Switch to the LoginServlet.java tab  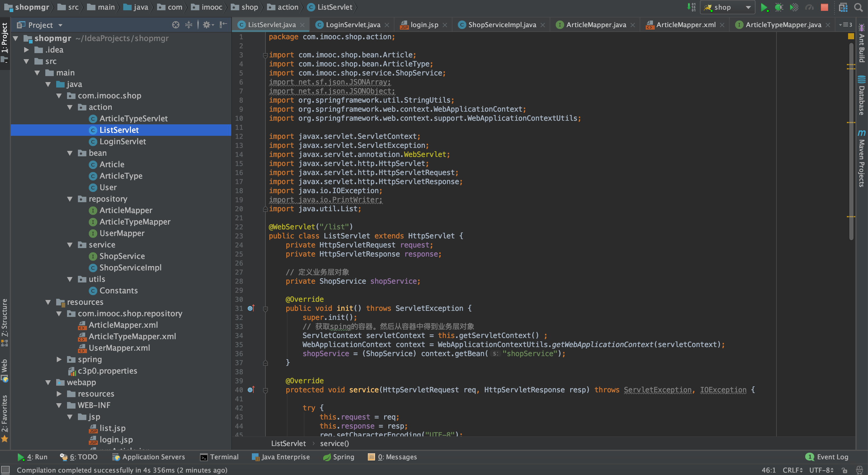[352, 25]
